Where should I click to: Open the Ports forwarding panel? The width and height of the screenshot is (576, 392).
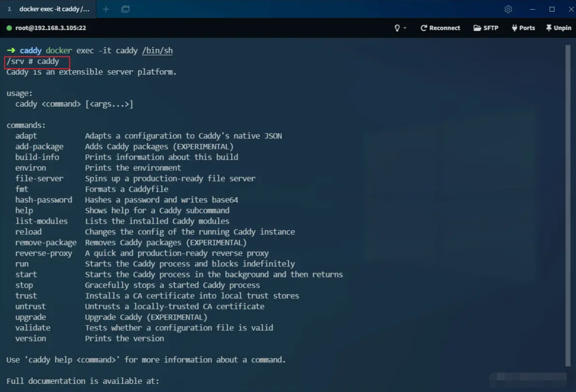pyautogui.click(x=523, y=28)
